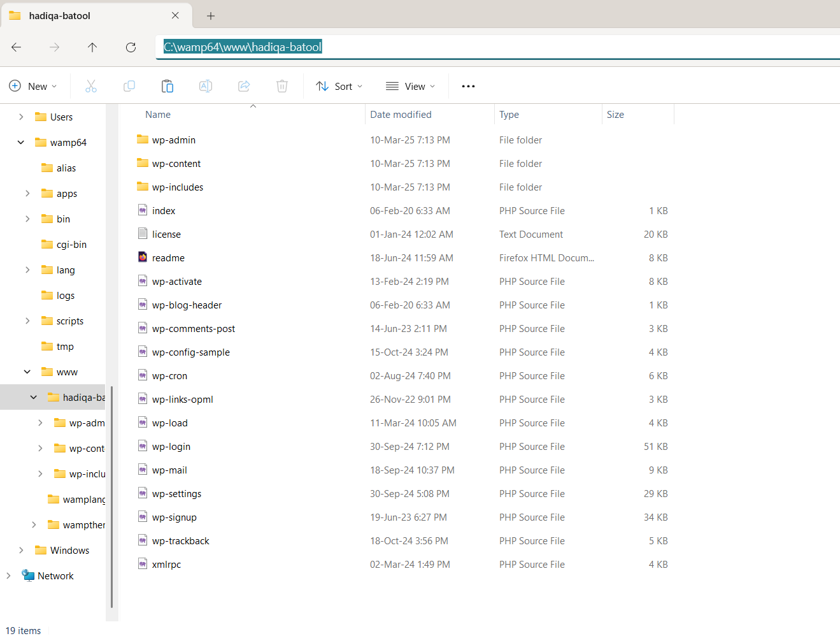Collapse the hadiqa-batool folder in tree
Screen dimensions: 840x636
[34, 397]
